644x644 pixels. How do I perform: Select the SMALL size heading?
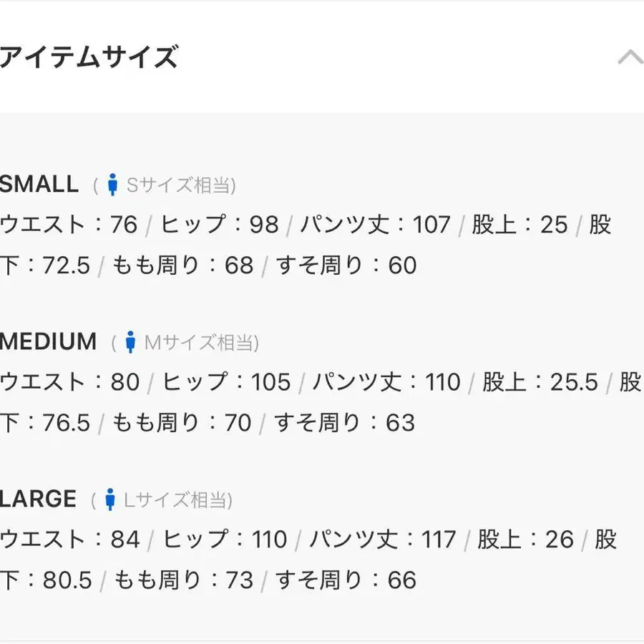39,184
